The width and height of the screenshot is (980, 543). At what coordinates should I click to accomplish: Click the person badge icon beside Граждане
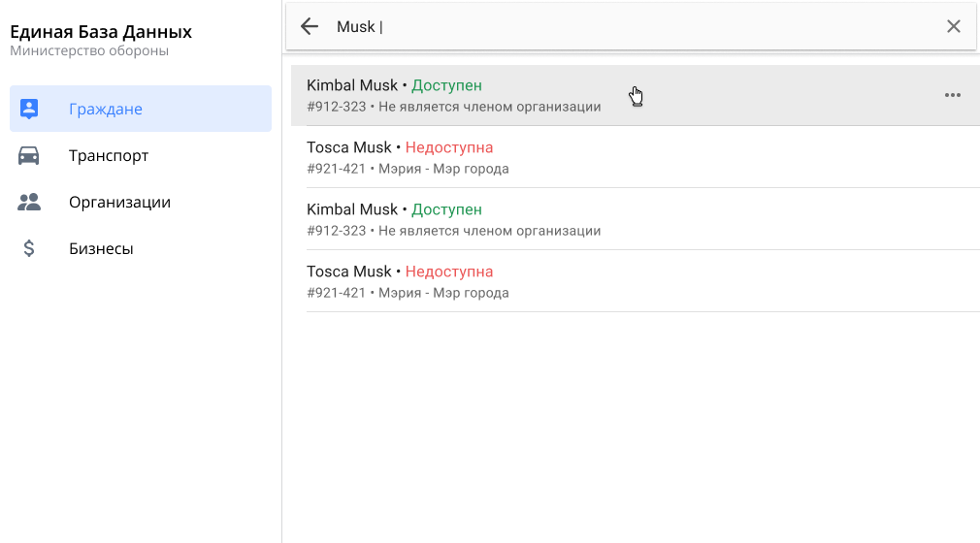[29, 109]
